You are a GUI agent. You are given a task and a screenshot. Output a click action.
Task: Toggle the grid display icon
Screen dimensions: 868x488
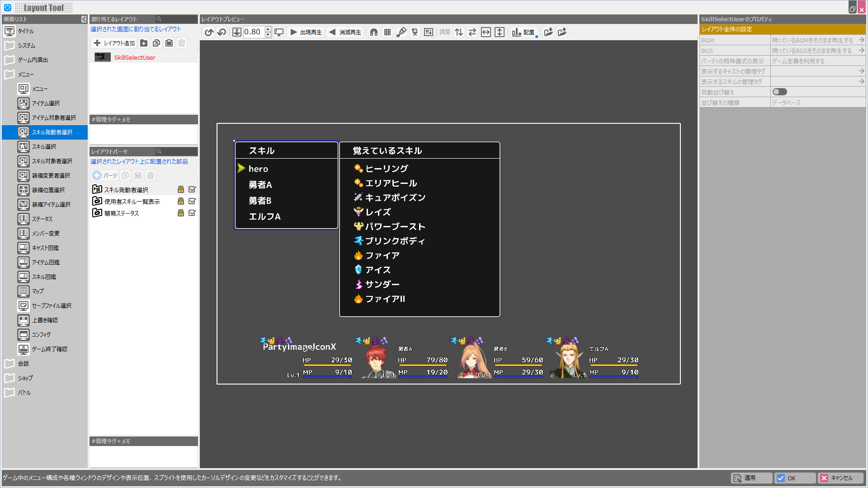click(x=387, y=32)
